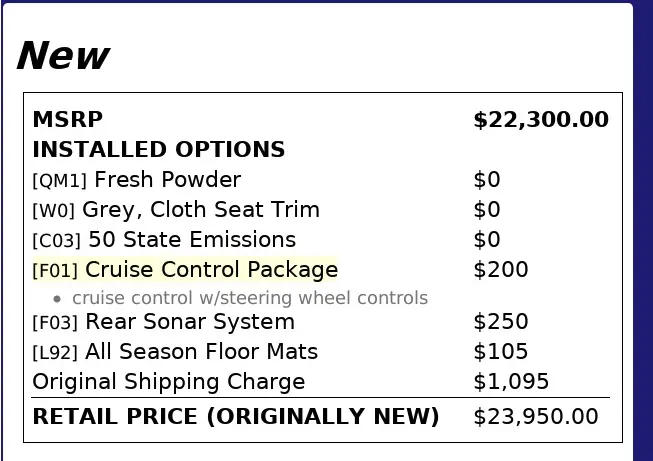
Task: Click the $1,095 shipping charge amount
Action: tap(511, 382)
